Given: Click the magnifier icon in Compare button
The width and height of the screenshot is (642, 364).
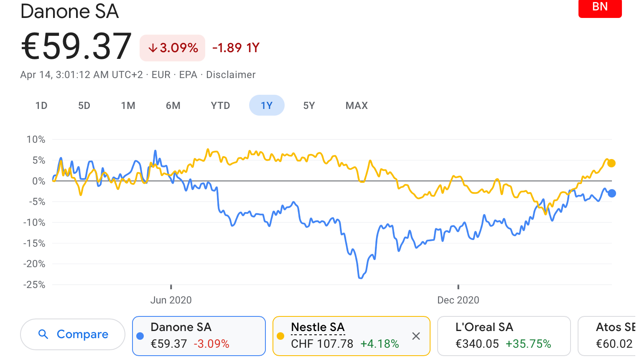Looking at the screenshot, I should pyautogui.click(x=43, y=334).
